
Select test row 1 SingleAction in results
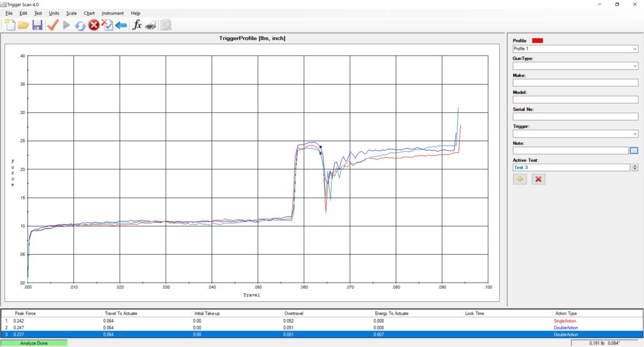point(322,321)
